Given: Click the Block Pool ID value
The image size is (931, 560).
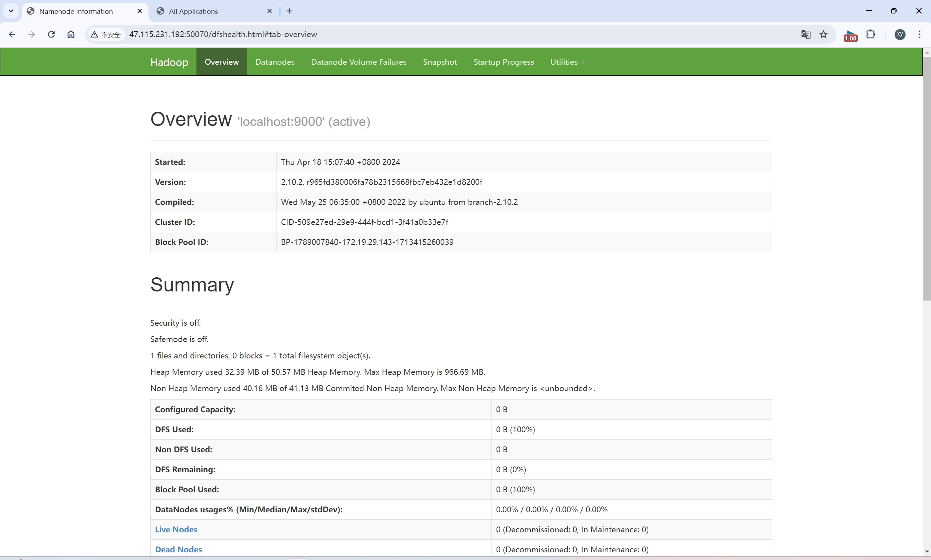Looking at the screenshot, I should [x=367, y=242].
